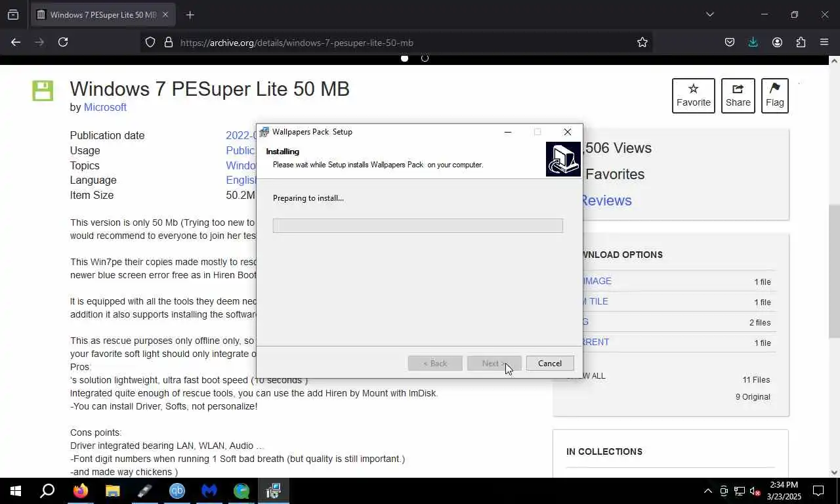Flag this archive item
This screenshot has height=504, width=840.
(775, 96)
